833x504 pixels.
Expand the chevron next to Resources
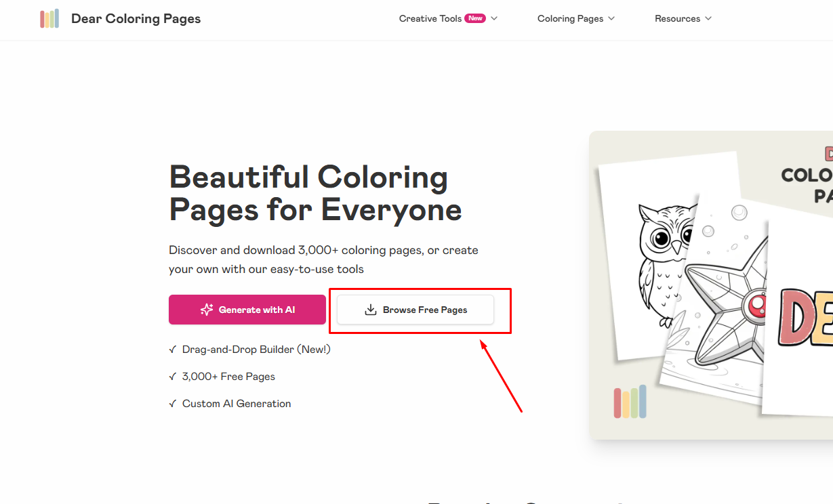708,18
